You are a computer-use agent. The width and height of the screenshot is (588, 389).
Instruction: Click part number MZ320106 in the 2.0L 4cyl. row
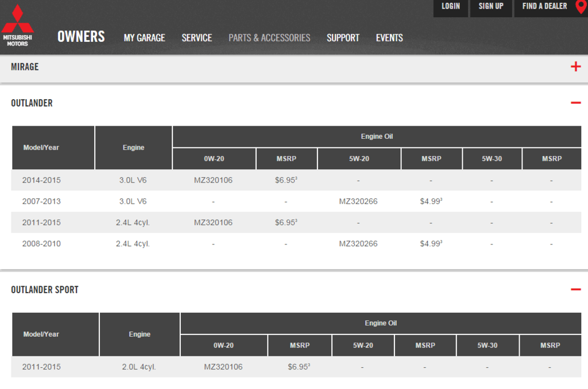click(x=223, y=367)
